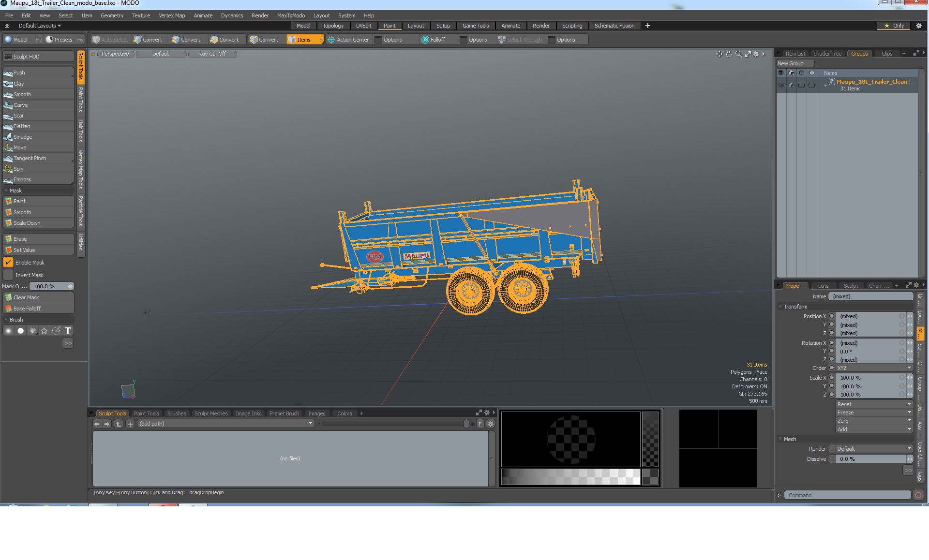
Task: Select the Carve sculpt tool
Action: coord(38,105)
